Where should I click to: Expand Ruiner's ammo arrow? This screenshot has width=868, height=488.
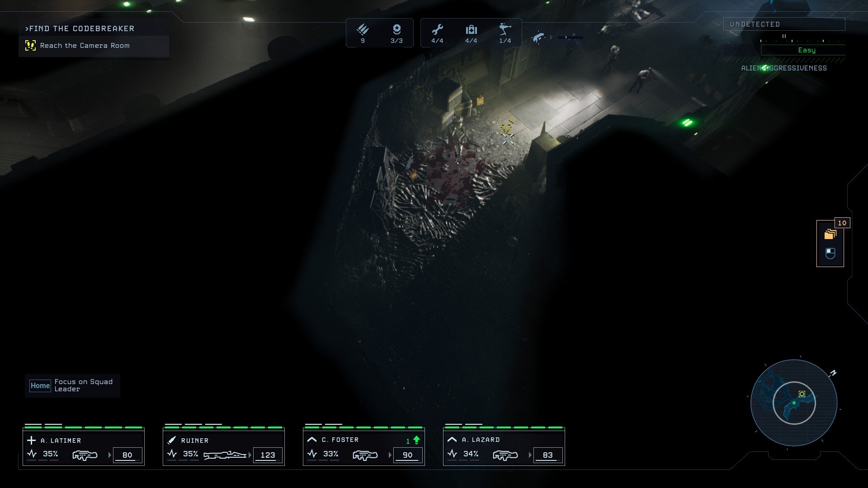(250, 455)
